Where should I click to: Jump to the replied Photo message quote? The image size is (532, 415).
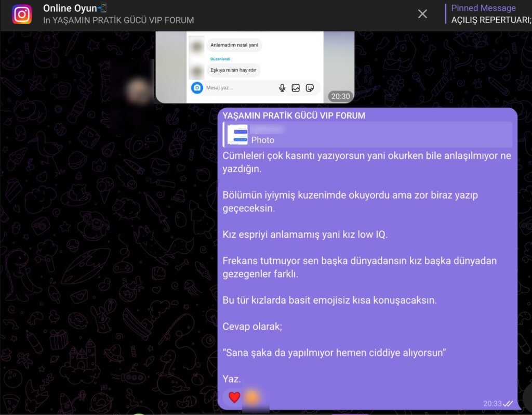point(367,135)
